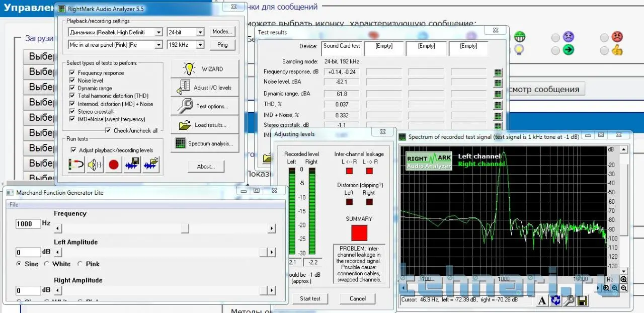Click the Sound Card test device slot
The width and height of the screenshot is (644, 313).
342,48
